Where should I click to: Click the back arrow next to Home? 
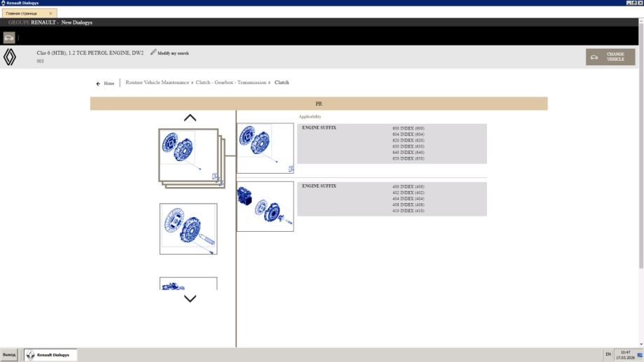(x=98, y=84)
